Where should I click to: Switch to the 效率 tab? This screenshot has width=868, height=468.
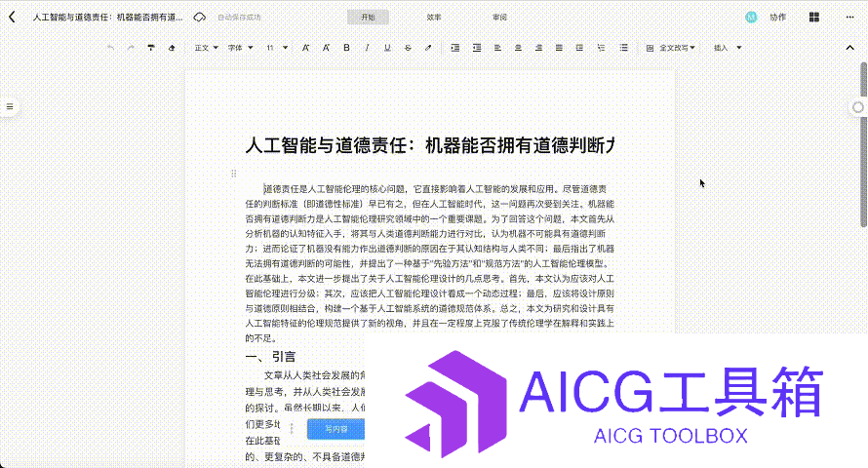click(434, 18)
